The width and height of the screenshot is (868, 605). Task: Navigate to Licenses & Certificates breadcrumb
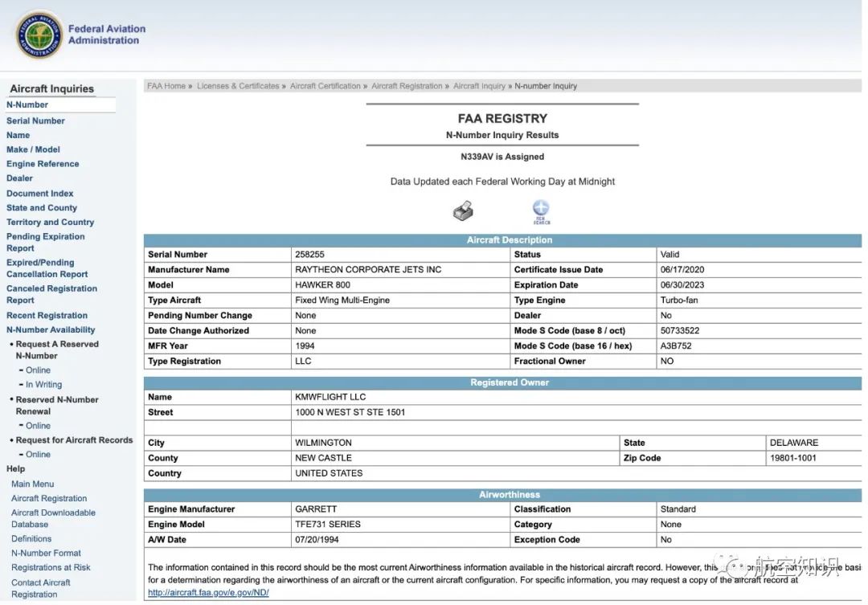238,86
